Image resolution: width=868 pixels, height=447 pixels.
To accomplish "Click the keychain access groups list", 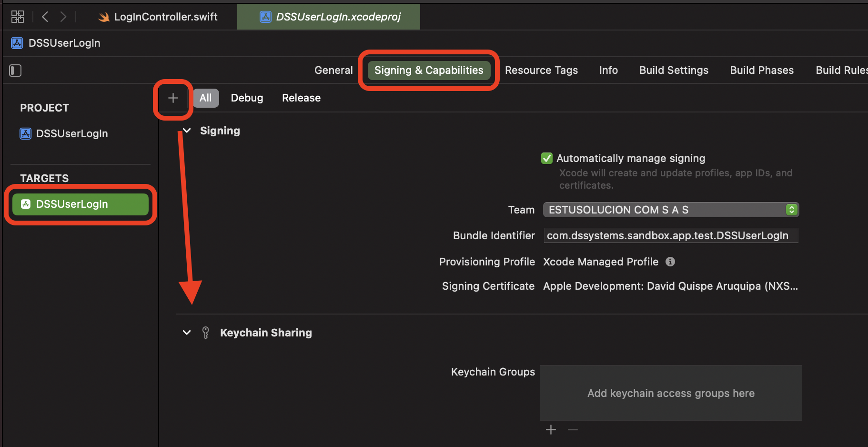I will pyautogui.click(x=671, y=393).
